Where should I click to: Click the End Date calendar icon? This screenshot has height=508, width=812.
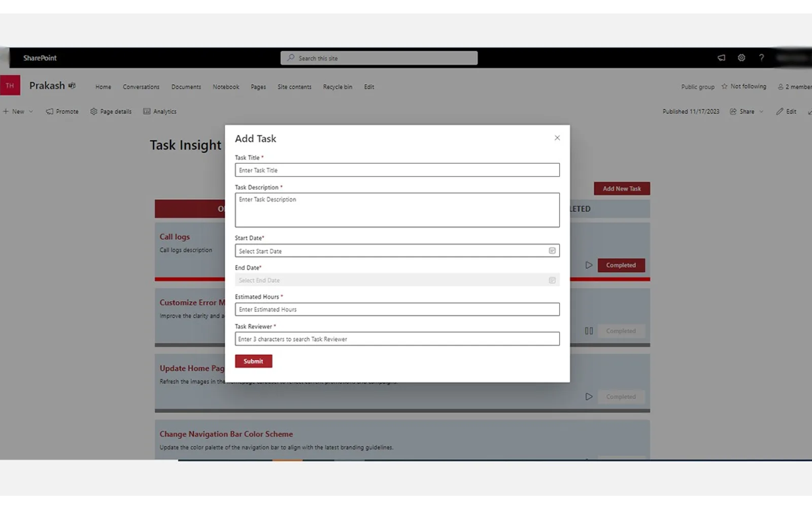(552, 280)
